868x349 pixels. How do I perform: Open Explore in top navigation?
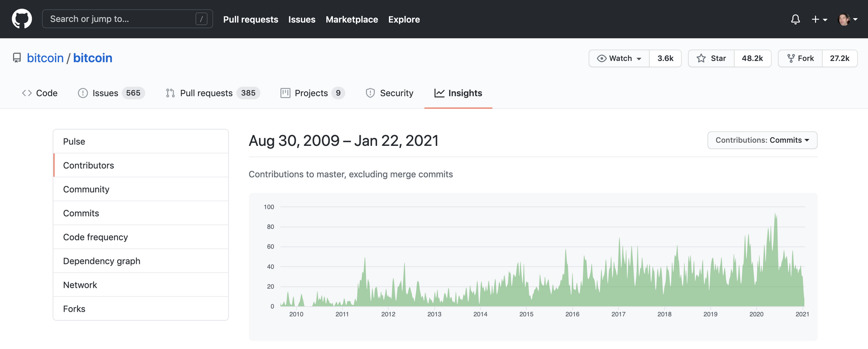[404, 19]
